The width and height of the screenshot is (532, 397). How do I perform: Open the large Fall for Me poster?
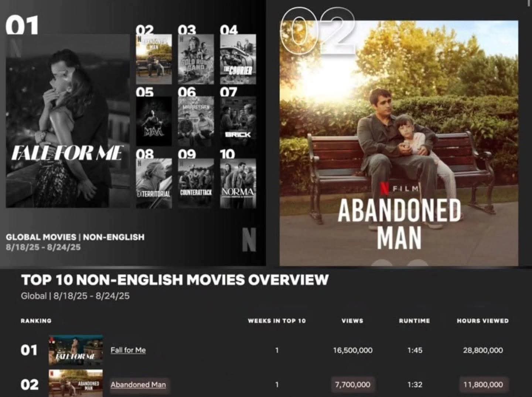[68, 121]
